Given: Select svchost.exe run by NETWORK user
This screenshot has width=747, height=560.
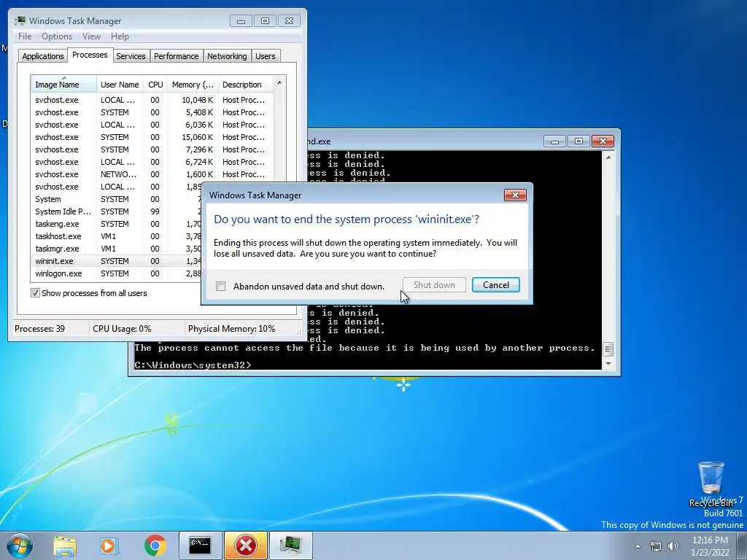Looking at the screenshot, I should tap(152, 174).
